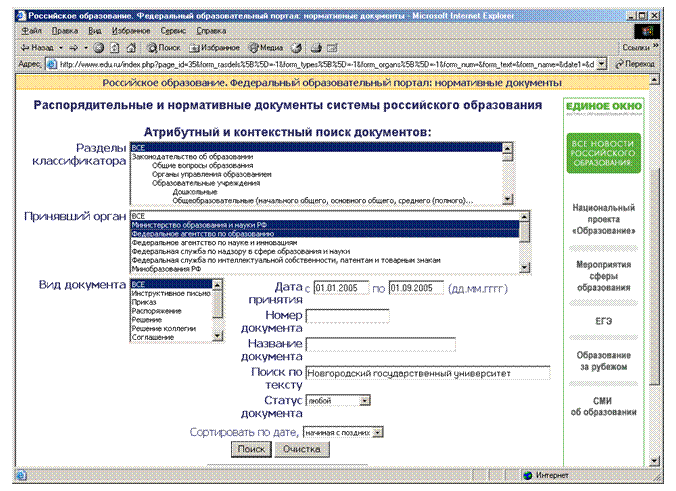Image resolution: width=676 pixels, height=491 pixels.
Task: Open the Вид menu
Action: click(95, 31)
